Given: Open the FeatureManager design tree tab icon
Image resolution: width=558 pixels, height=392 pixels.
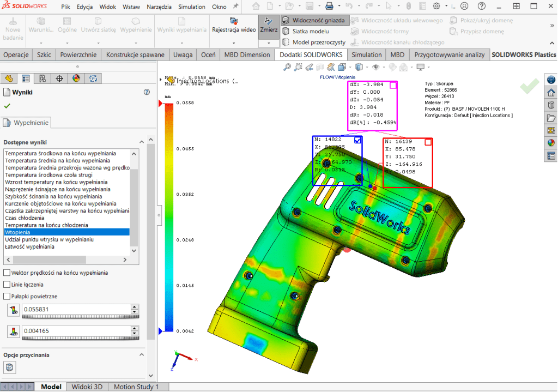Looking at the screenshot, I should click(9, 79).
